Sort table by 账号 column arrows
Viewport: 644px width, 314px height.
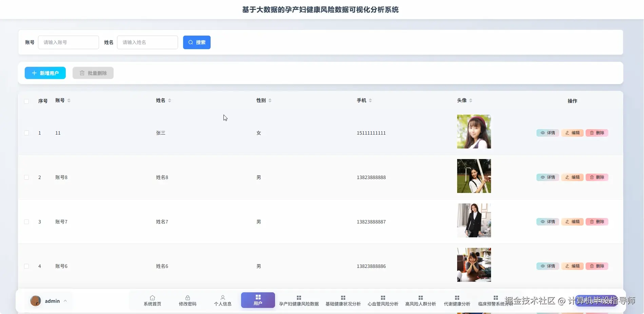(x=69, y=100)
